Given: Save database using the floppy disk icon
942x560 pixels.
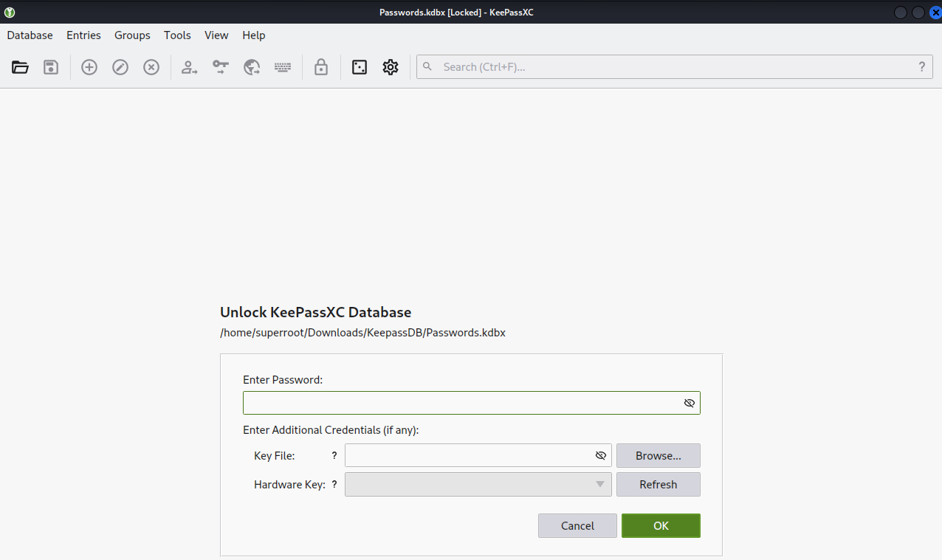Looking at the screenshot, I should click(51, 67).
